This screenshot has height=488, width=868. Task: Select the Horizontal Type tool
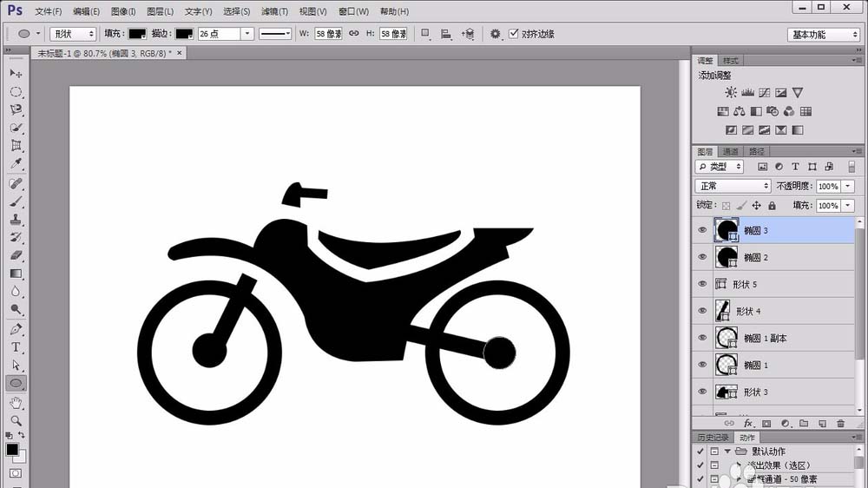click(16, 347)
